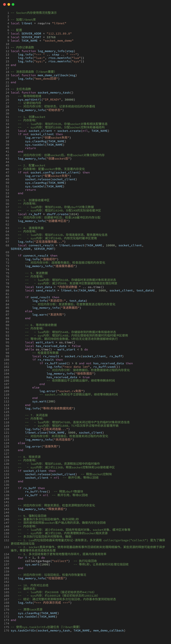Click 'if connect_result then' on line 70
171x644 pixels.
(x=38, y=256)
